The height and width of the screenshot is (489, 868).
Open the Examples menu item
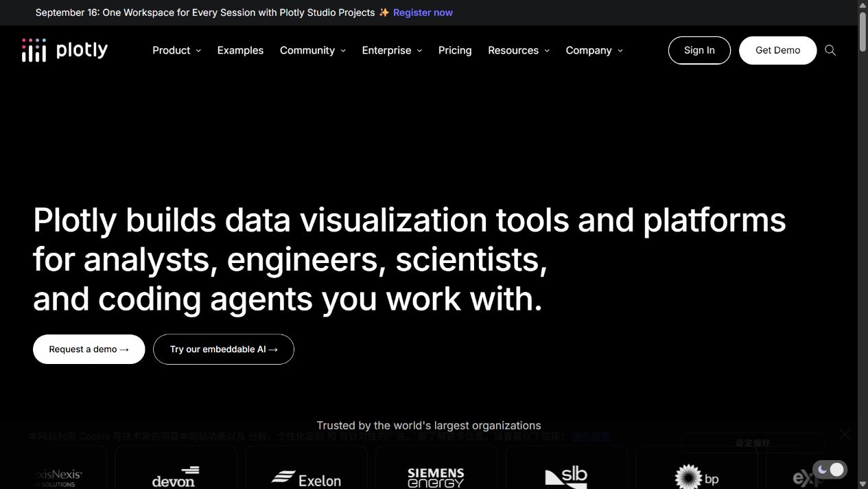pos(240,50)
